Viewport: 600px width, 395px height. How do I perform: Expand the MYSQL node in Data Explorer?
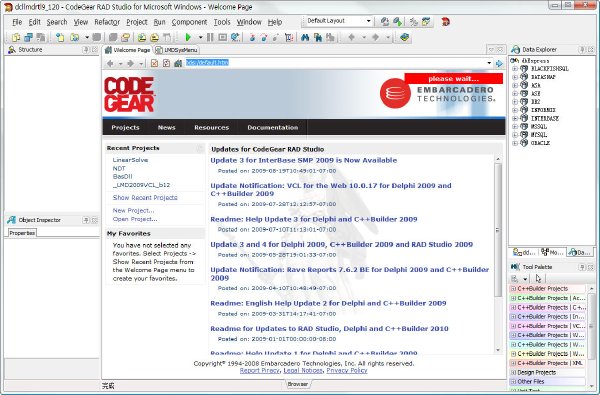point(515,135)
